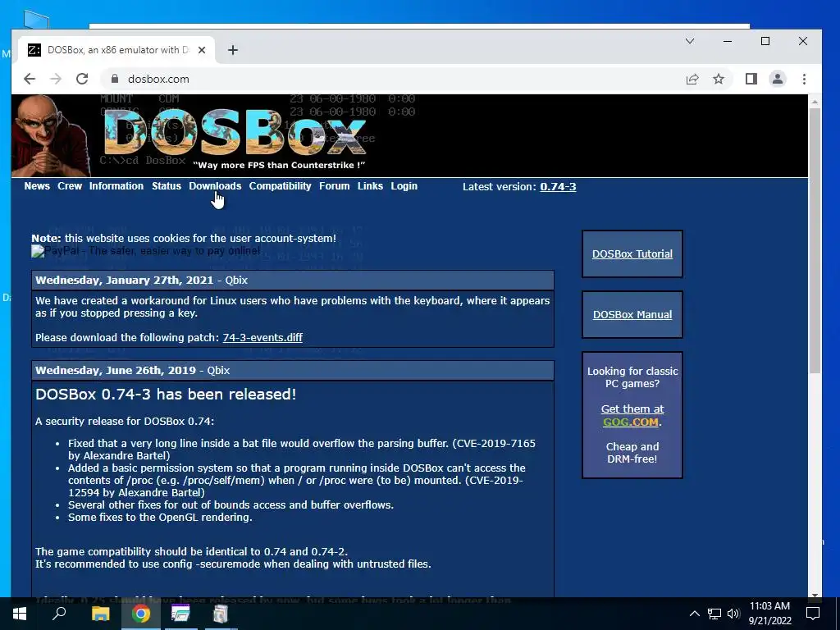Click the taskbar clock and date
This screenshot has width=840, height=630.
[x=769, y=614]
